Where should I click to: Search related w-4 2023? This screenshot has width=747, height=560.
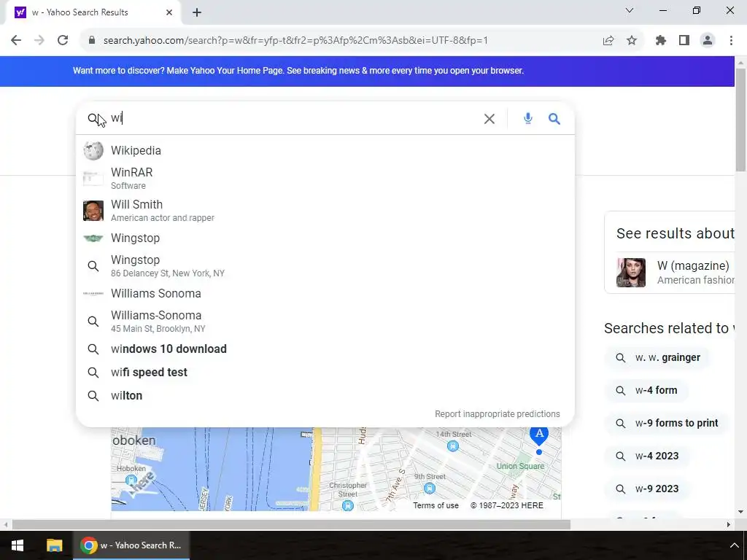647,456
